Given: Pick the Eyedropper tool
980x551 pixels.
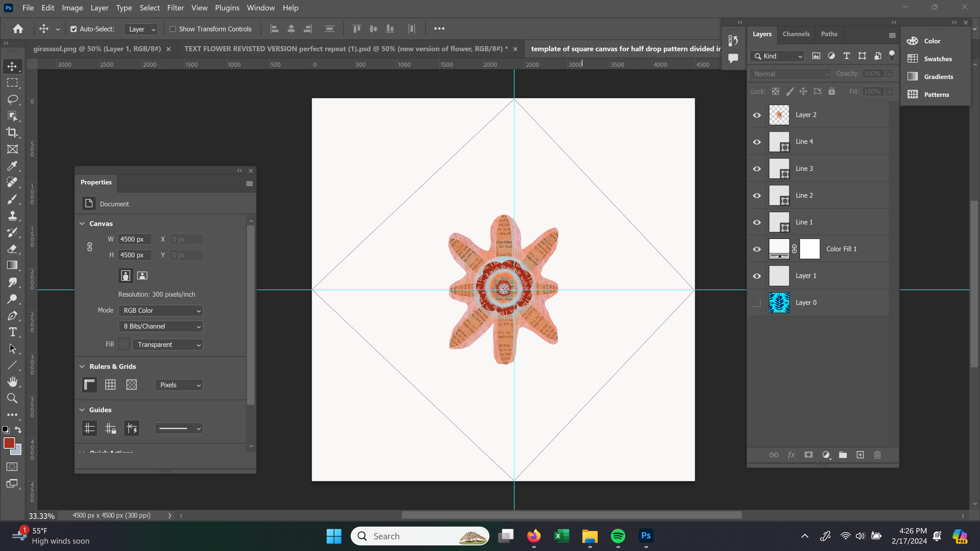Looking at the screenshot, I should coord(12,166).
